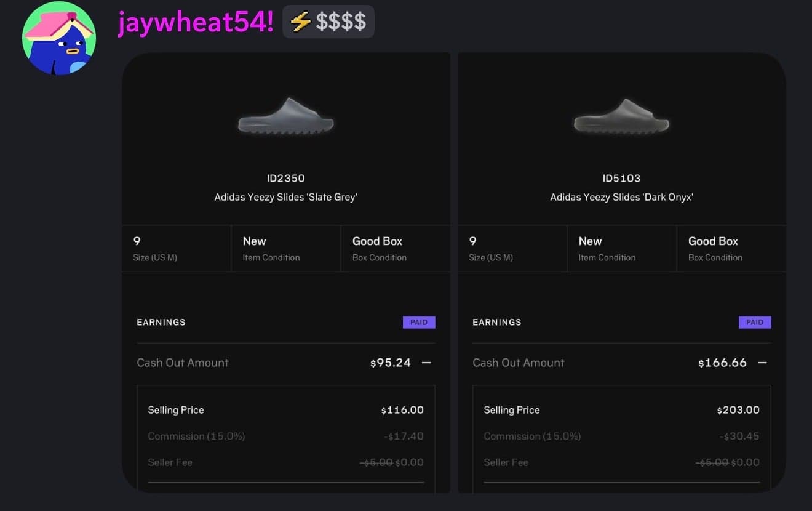The height and width of the screenshot is (511, 812).
Task: Click the Good Box condition for Dark Onyx
Action: (x=713, y=241)
